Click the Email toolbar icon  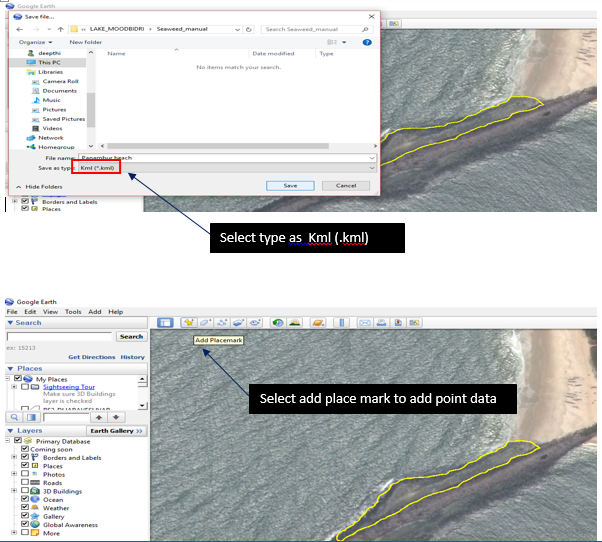click(365, 323)
